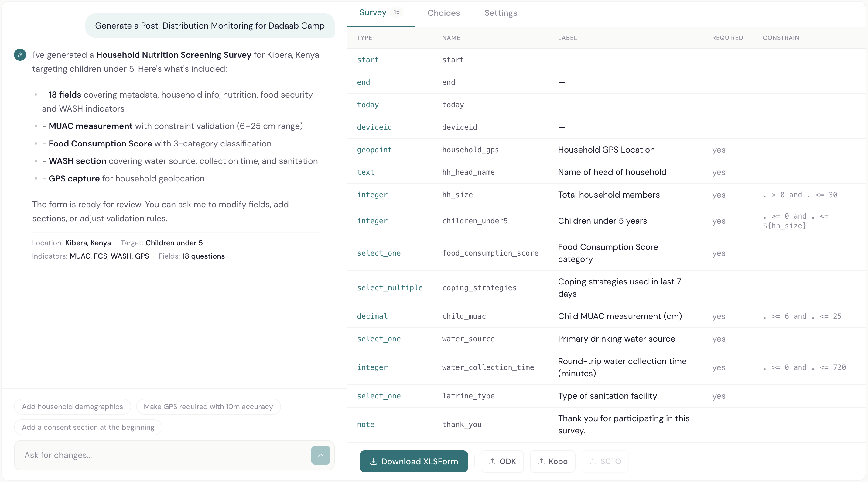Image resolution: width=868 pixels, height=482 pixels.
Task: Select the Survey tab
Action: (x=373, y=13)
